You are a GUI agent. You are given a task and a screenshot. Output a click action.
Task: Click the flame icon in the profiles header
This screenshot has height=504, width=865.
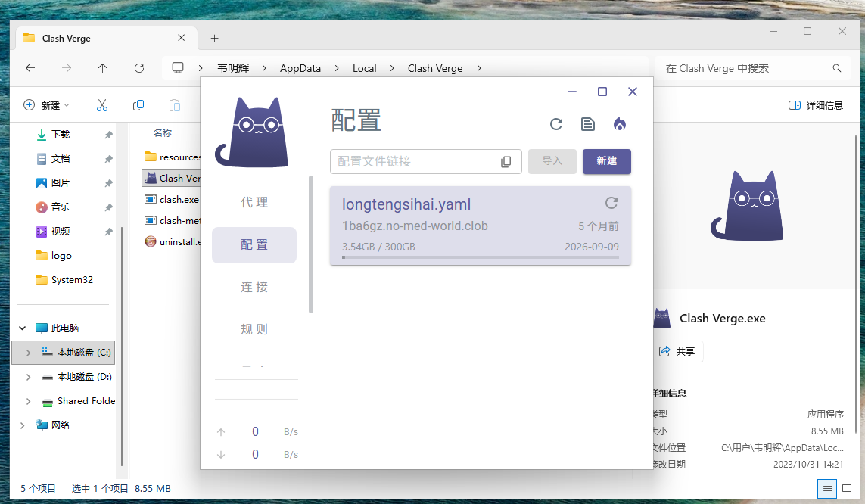pyautogui.click(x=620, y=124)
